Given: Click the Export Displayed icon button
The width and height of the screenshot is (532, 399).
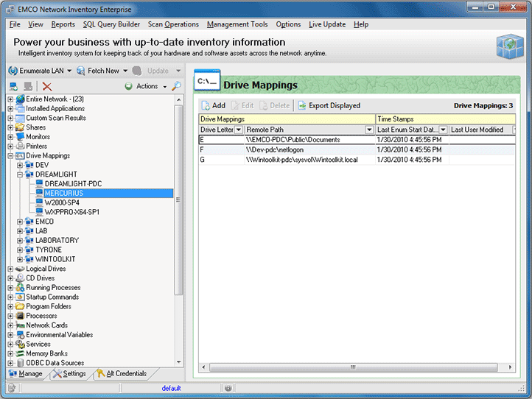Looking at the screenshot, I should pos(302,105).
